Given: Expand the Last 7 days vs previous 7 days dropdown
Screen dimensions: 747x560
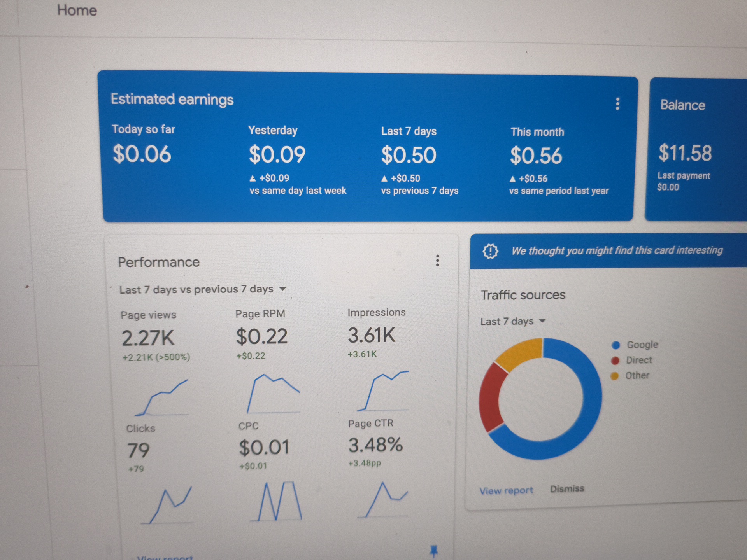Looking at the screenshot, I should (x=203, y=289).
